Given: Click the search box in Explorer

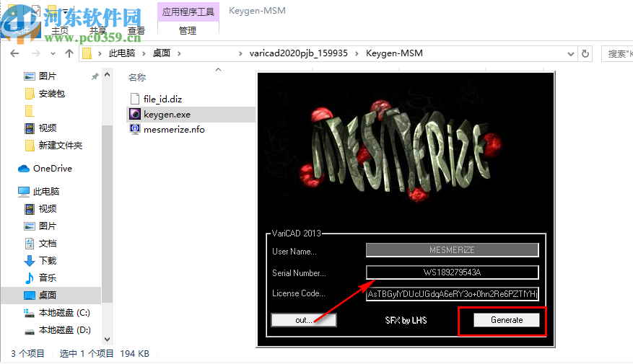Looking at the screenshot, I should (617, 53).
